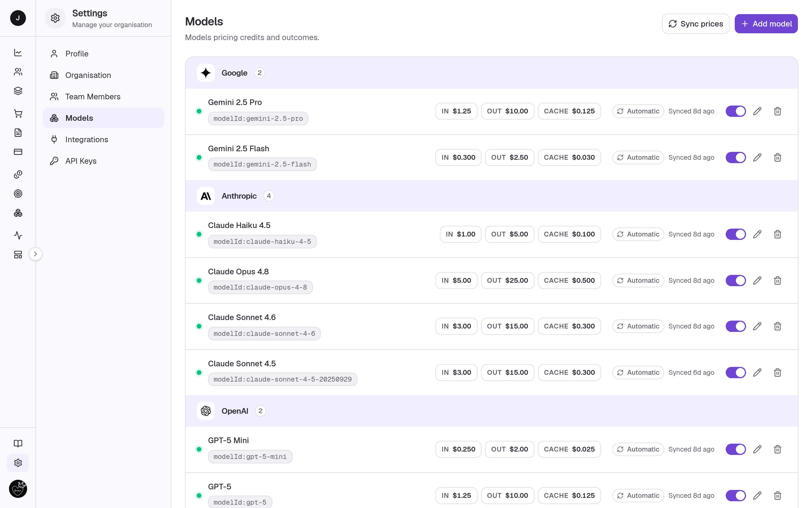
Task: Delete the Claude Haiku 4.5 model
Action: point(777,234)
